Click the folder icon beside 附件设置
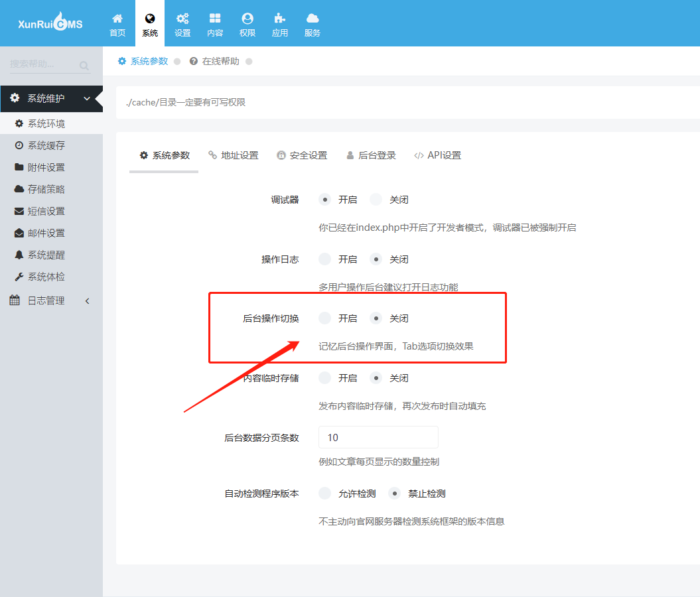 coord(19,167)
